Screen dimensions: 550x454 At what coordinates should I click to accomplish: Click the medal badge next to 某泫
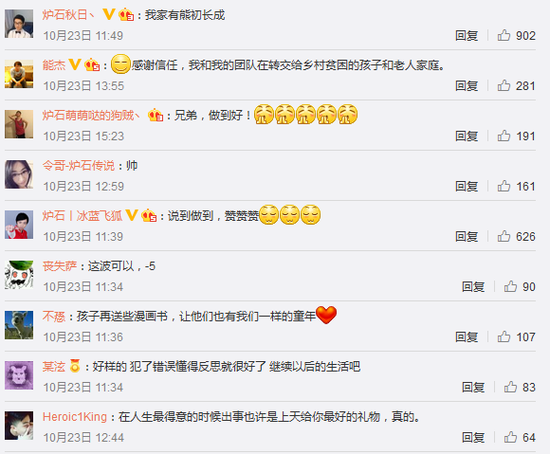click(x=74, y=366)
